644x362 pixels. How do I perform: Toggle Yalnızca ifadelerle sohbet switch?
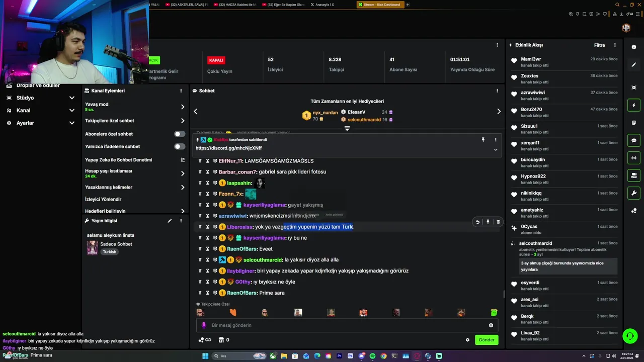[180, 147]
